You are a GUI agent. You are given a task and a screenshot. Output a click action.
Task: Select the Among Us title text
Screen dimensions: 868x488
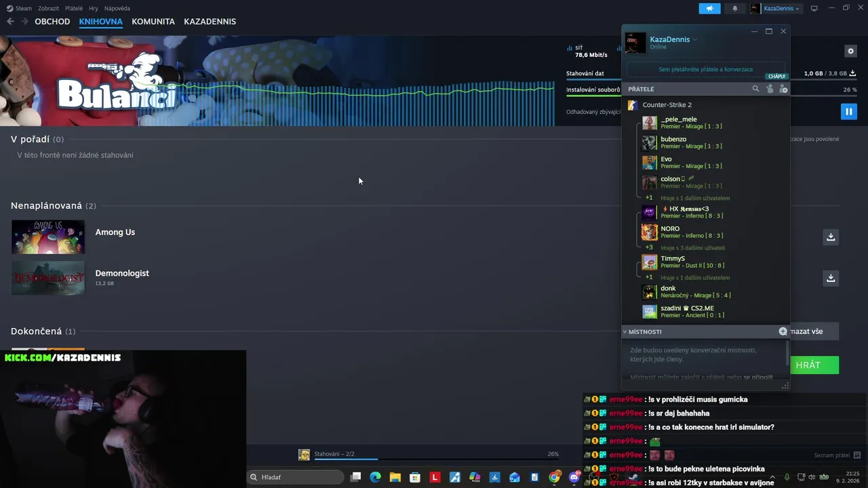[x=115, y=232]
